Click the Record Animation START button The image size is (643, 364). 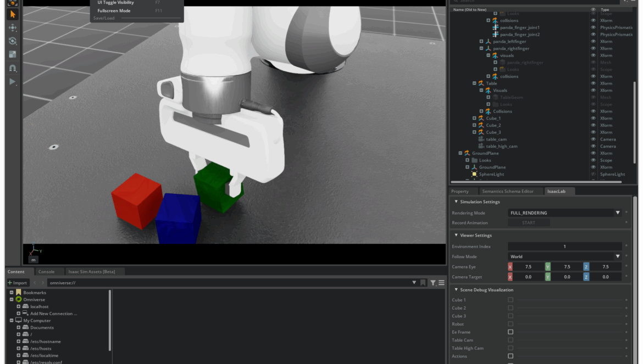[x=528, y=223]
